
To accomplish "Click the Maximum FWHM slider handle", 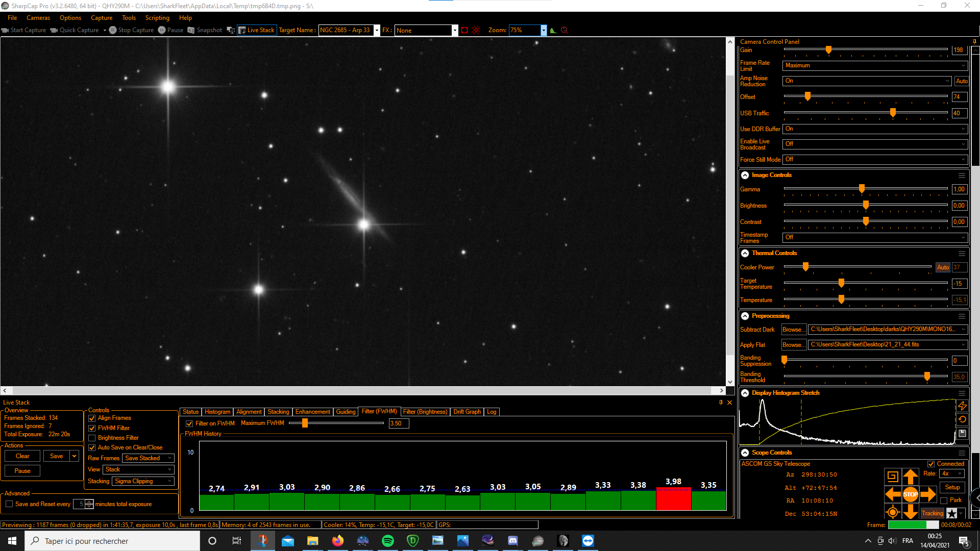I will [x=305, y=423].
